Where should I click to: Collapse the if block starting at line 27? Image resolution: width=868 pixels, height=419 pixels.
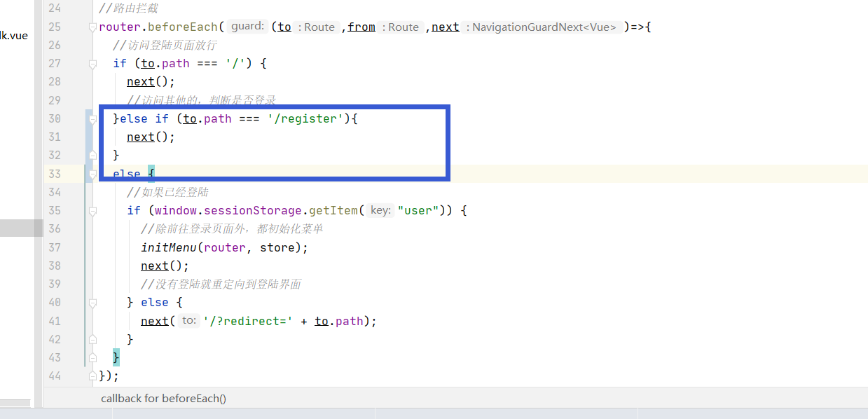[92, 63]
